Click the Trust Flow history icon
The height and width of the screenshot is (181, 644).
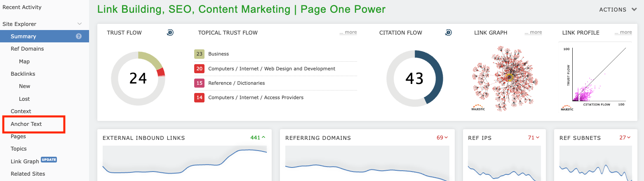(170, 32)
